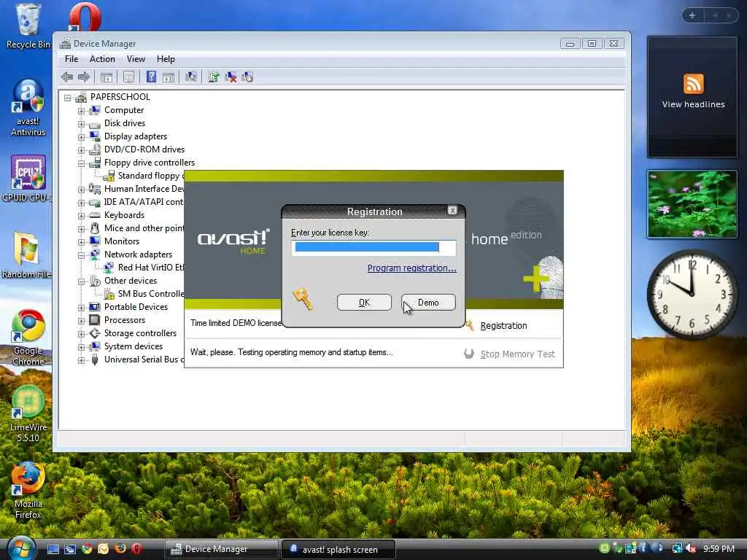Expand the Processors node
The width and height of the screenshot is (747, 560).
pyautogui.click(x=82, y=321)
